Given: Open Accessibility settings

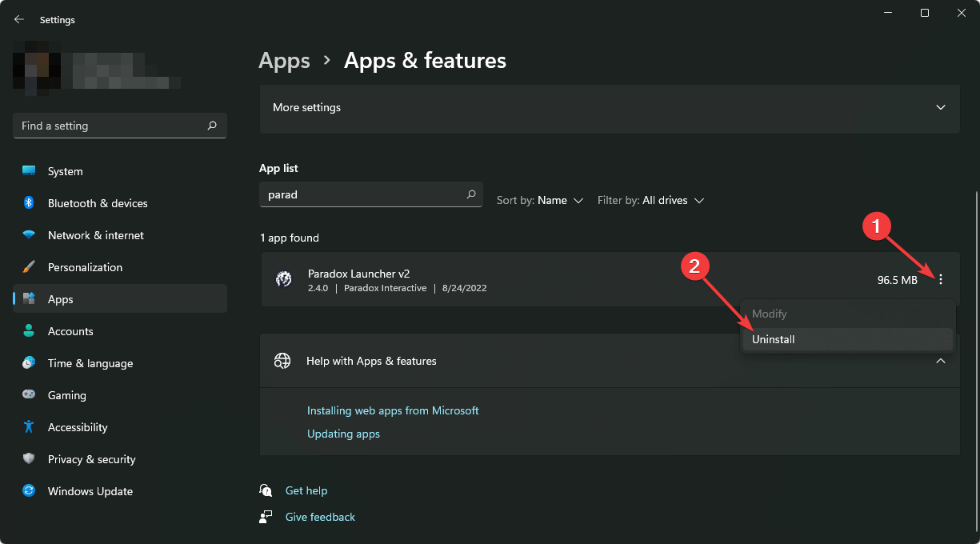Looking at the screenshot, I should (x=120, y=427).
